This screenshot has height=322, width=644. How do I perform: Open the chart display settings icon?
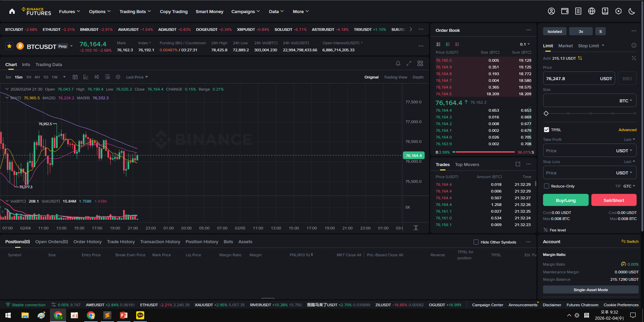[107, 77]
